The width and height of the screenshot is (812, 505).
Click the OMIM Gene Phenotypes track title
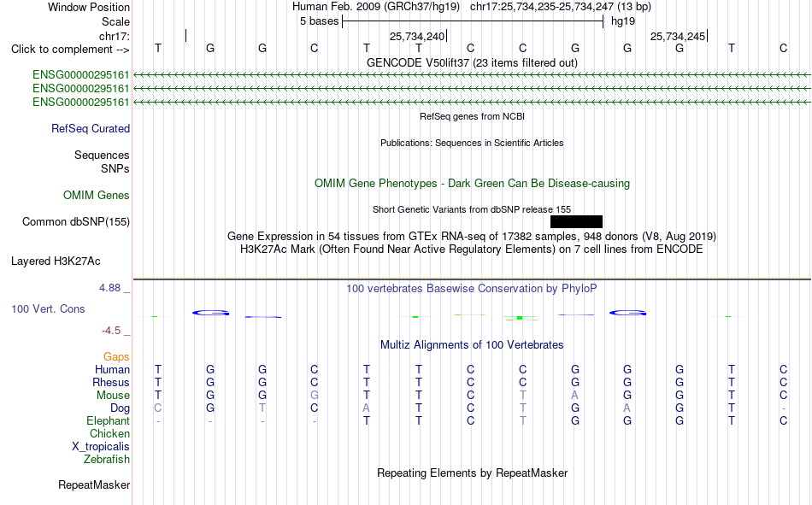pos(472,184)
